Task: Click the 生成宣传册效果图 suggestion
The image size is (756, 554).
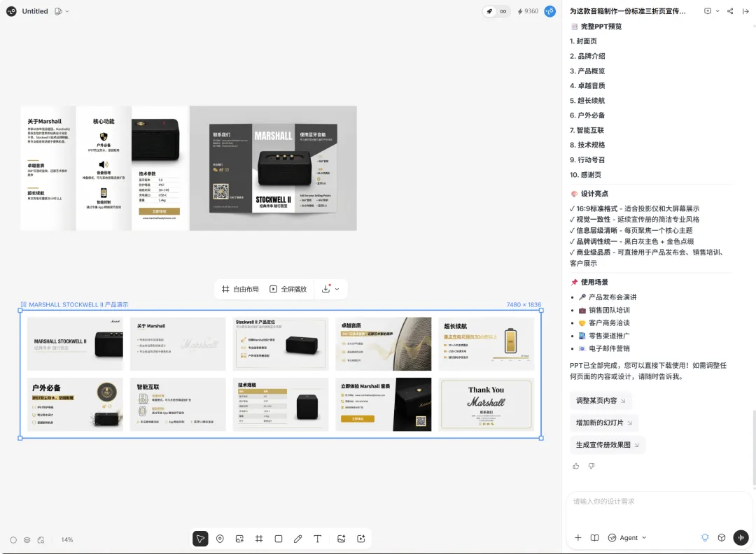Action: [x=607, y=445]
